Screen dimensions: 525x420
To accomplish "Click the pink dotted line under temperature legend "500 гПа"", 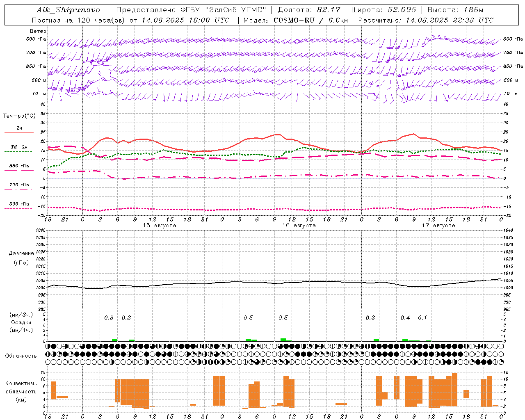I will [x=18, y=208].
